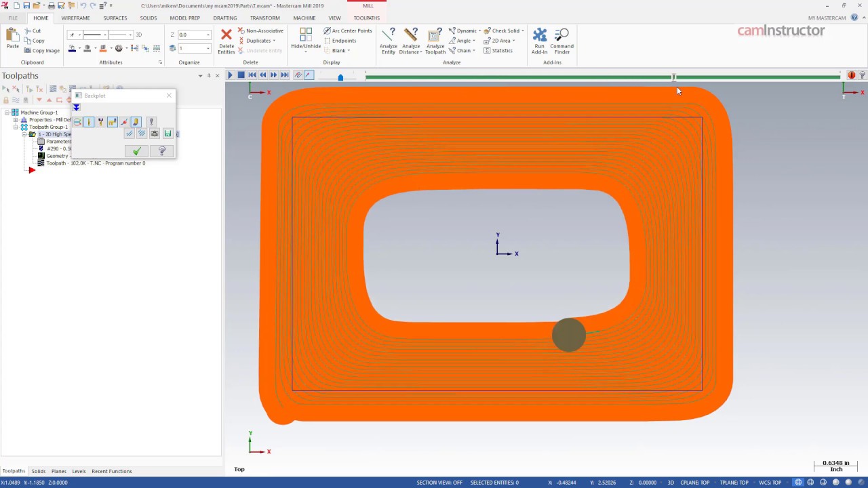Toggle Quick verify shading in Backplot
The height and width of the screenshot is (488, 868).
[x=136, y=122]
